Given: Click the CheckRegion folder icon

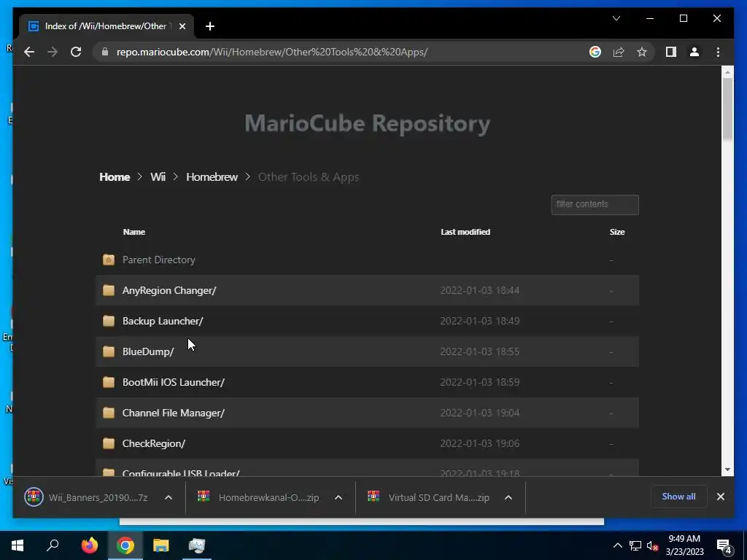Looking at the screenshot, I should [109, 443].
